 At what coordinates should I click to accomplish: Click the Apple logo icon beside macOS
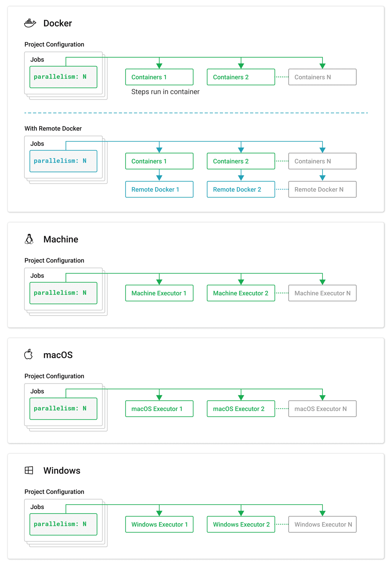pyautogui.click(x=28, y=354)
